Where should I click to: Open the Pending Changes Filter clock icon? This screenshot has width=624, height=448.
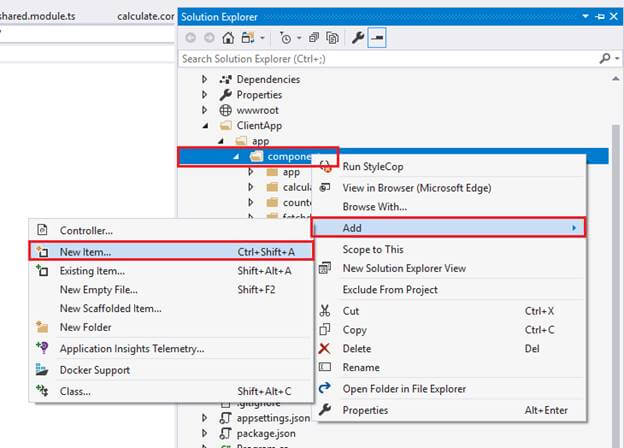coord(285,38)
